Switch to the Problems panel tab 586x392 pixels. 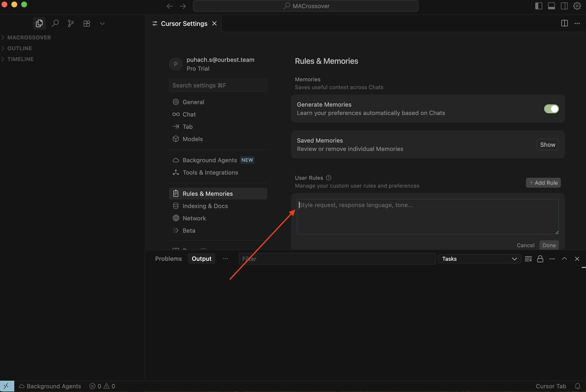(x=168, y=259)
